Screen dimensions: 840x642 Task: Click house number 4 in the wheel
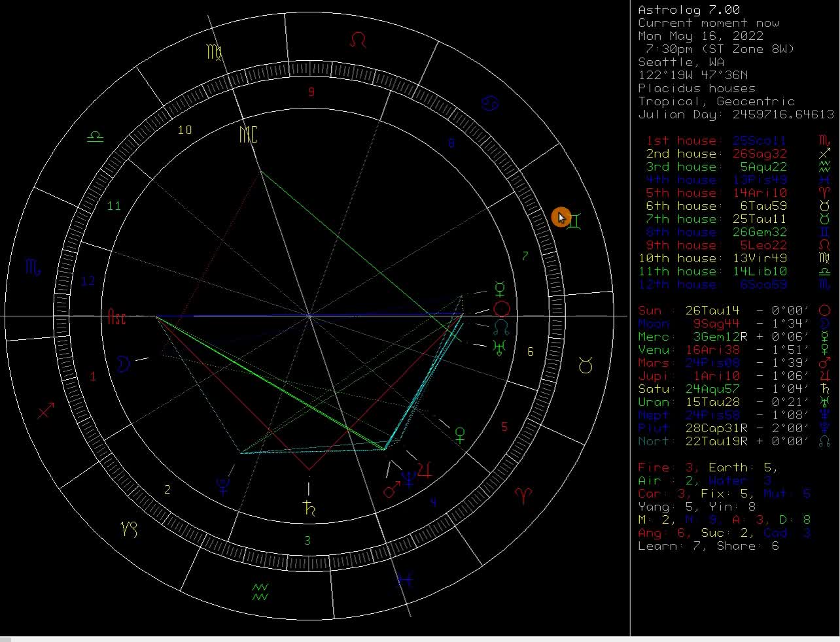[x=433, y=503]
